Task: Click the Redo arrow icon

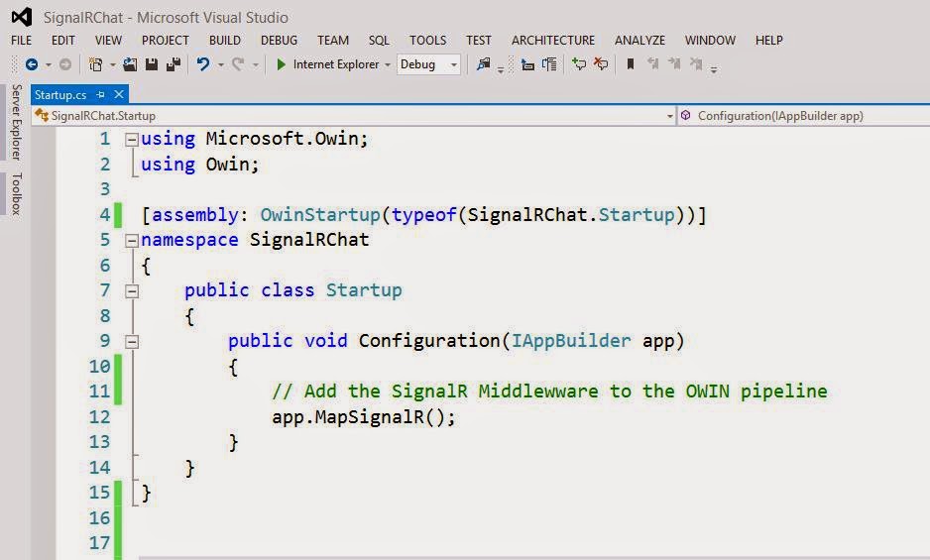Action: 238,64
